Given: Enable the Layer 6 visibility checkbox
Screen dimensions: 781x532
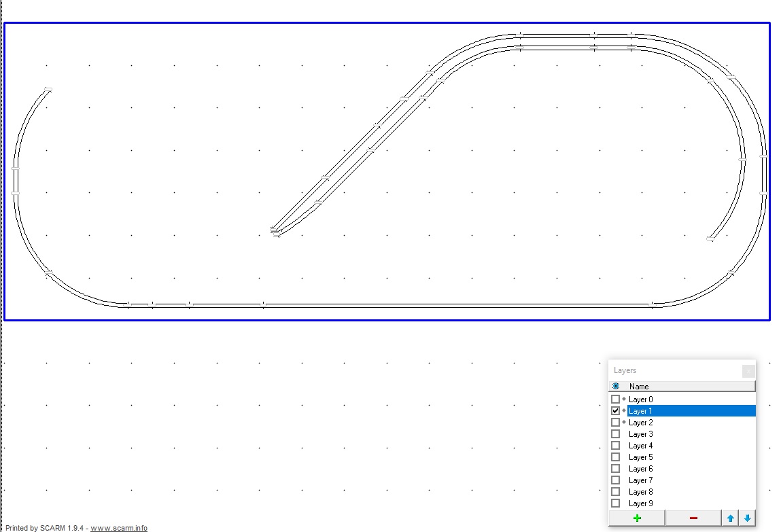Looking at the screenshot, I should coord(616,468).
